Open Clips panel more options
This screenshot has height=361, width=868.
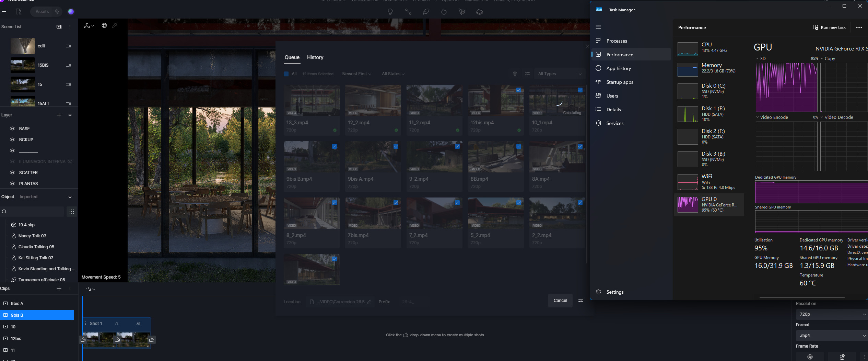coord(70,289)
